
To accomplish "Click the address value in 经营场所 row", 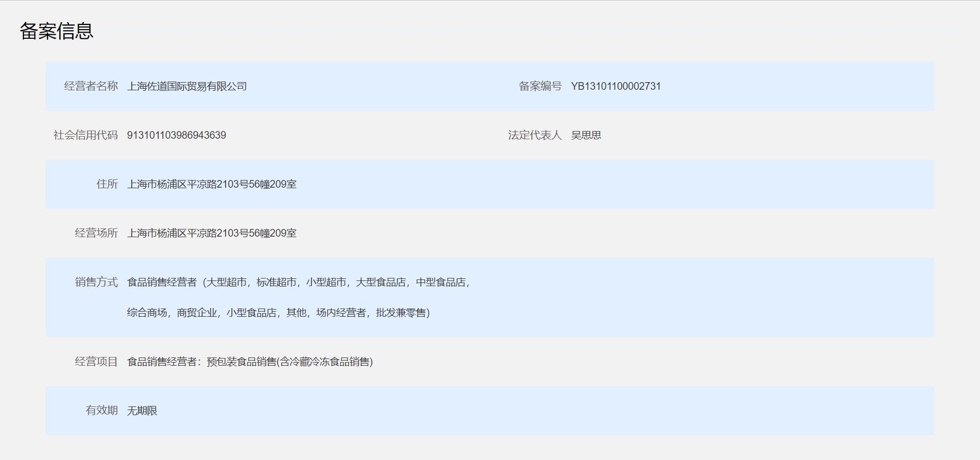I will click(212, 233).
